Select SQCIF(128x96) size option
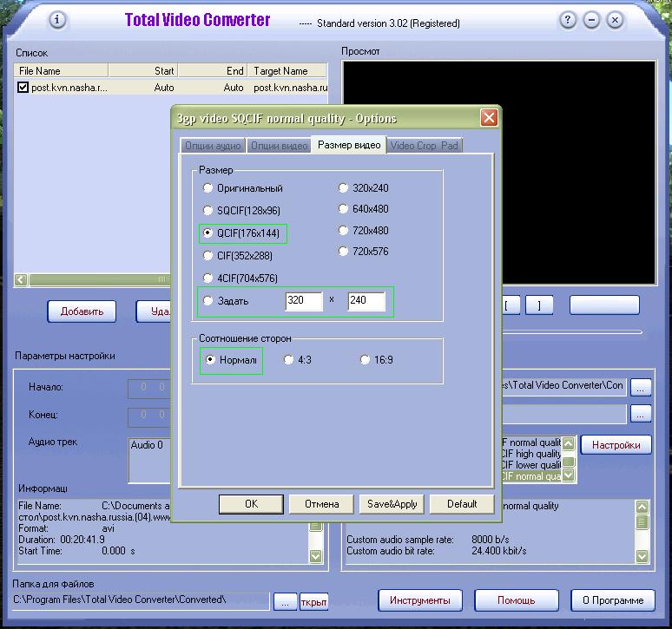Viewport: 672px width, 629px height. tap(208, 210)
